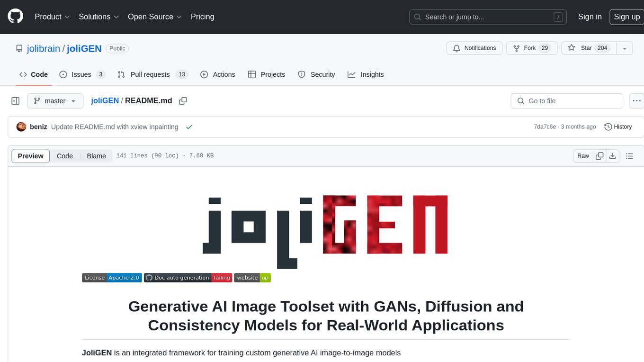Viewport: 644px width, 362px height.
Task: Open the Pull requests tab
Action: point(152,74)
